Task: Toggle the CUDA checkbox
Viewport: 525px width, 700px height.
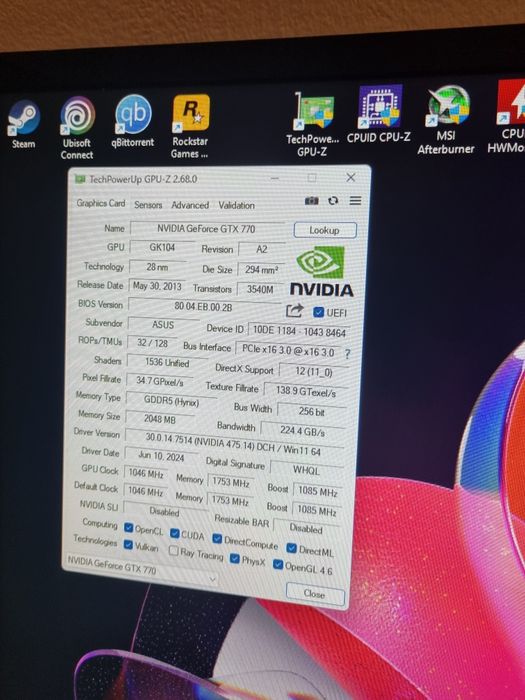Action: [x=175, y=533]
